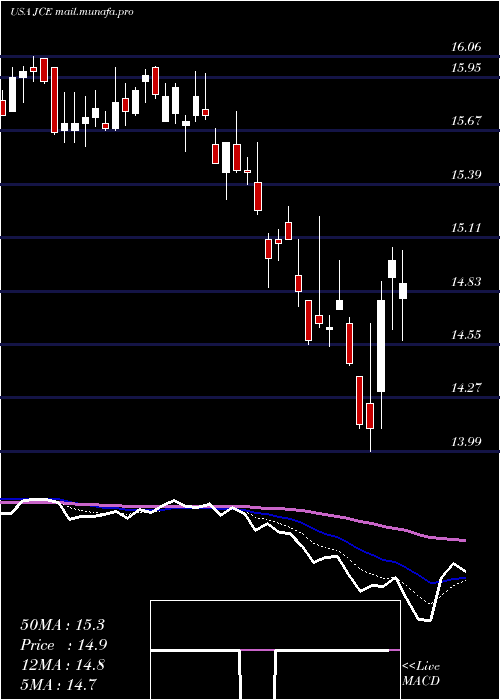Viewport: 500px width, 700px height.
Task: Click the 50MA : 15.3 readout
Action: (62, 625)
